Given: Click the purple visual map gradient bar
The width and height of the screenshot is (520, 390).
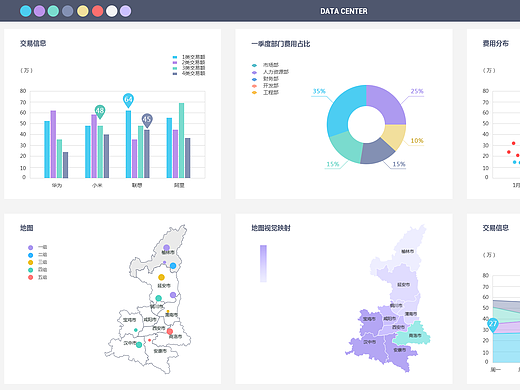Looking at the screenshot, I should point(263,264).
